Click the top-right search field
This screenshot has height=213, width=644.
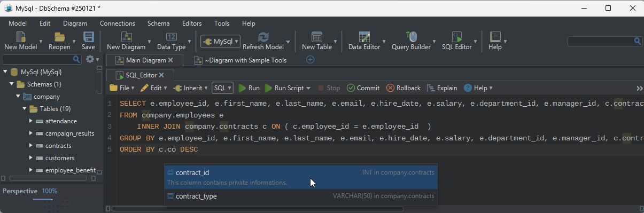pos(604,41)
